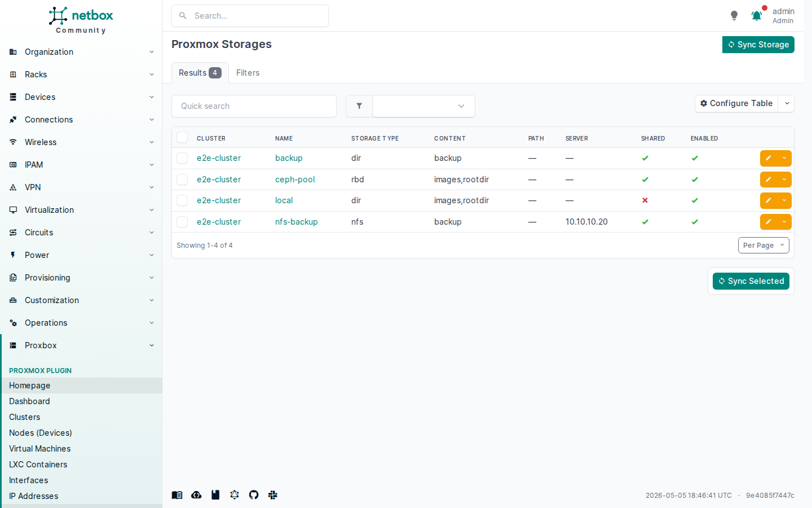Open the Slack icon in footer
Image resolution: width=812 pixels, height=508 pixels.
(273, 495)
